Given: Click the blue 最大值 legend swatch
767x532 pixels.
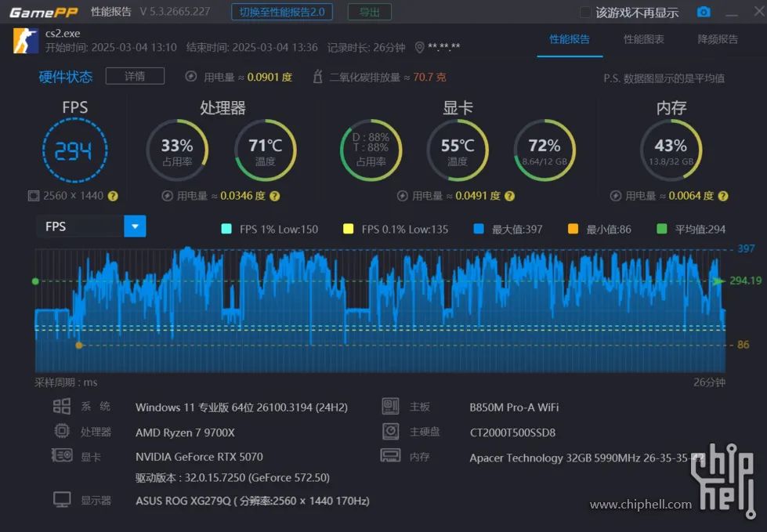Looking at the screenshot, I should click(479, 229).
